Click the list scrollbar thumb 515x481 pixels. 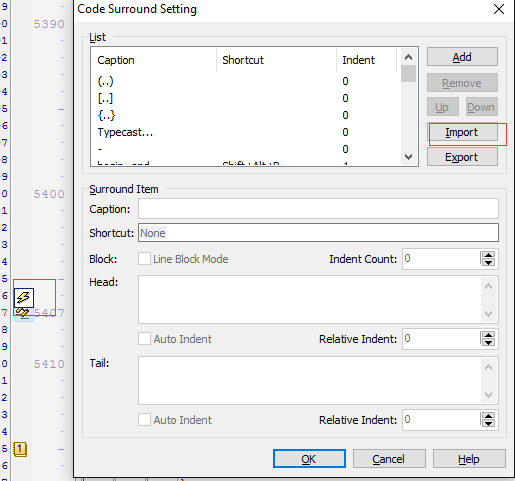tap(408, 74)
